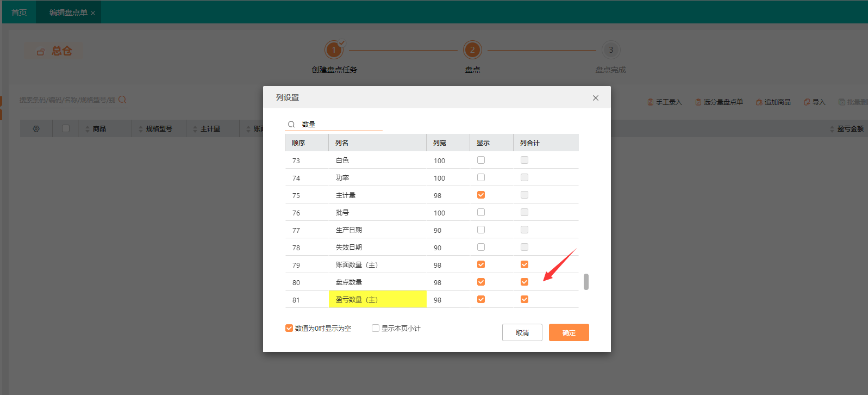Click the 追加商品 toolbar icon

[x=759, y=102]
